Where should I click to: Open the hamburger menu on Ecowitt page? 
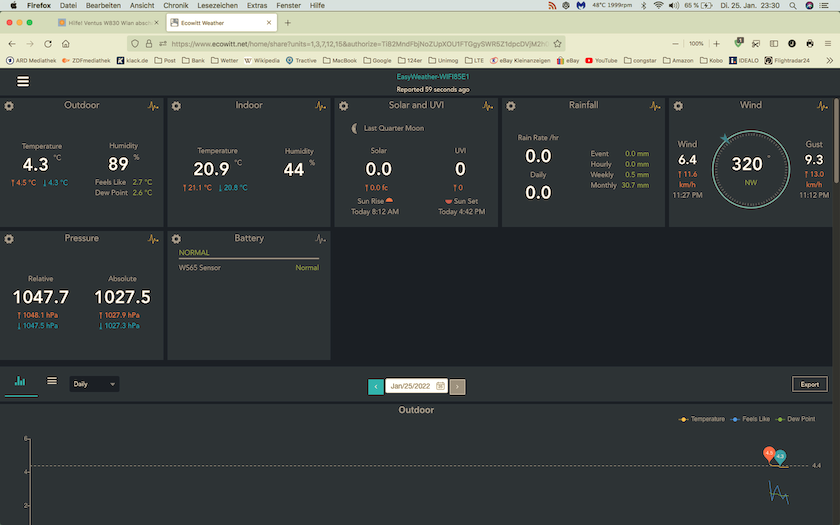[x=22, y=81]
